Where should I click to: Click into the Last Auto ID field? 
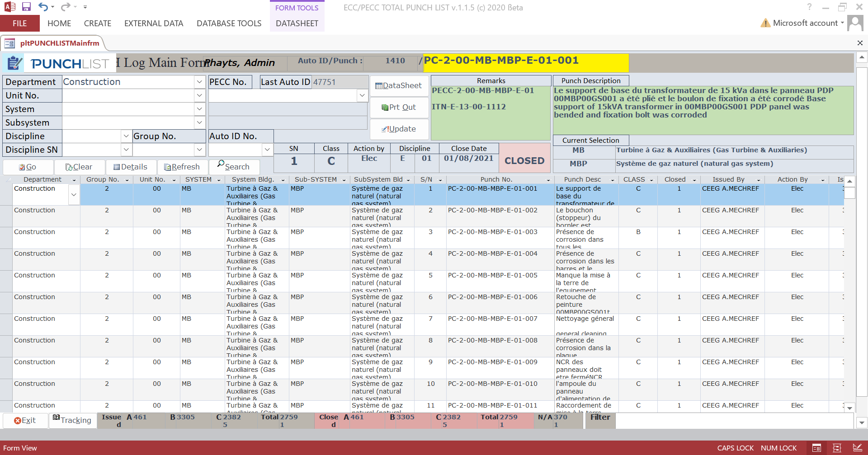pos(340,82)
